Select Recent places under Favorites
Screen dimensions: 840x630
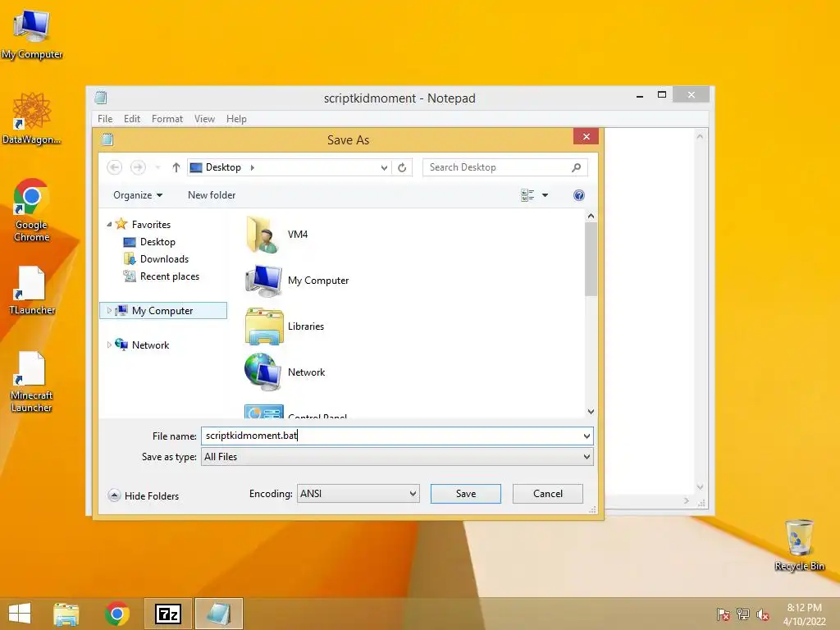click(162, 276)
